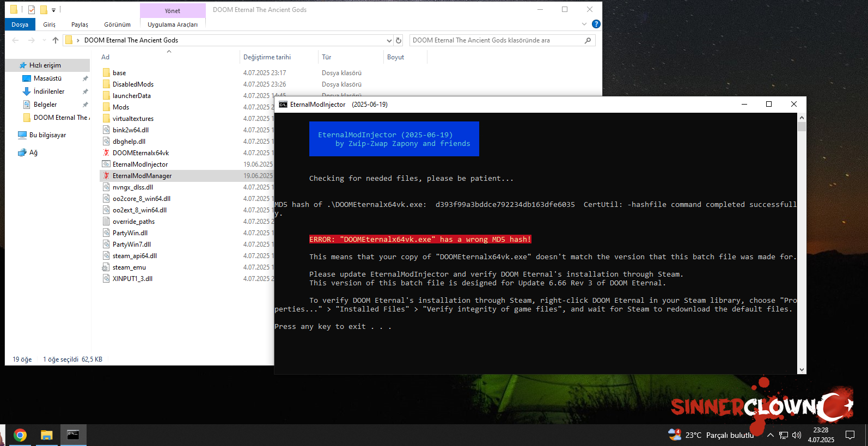The image size is (868, 446).
Task: Click the volume speaker icon in tray
Action: click(x=797, y=435)
